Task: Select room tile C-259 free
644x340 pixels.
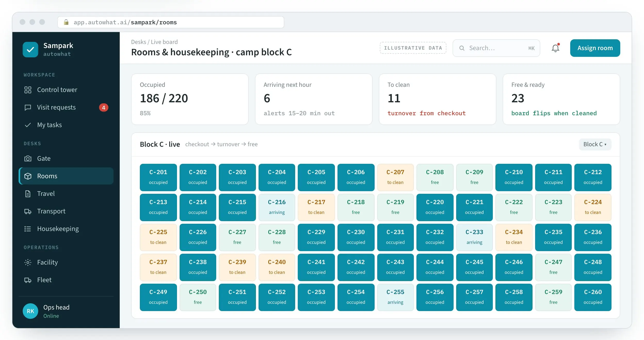Action: [553, 297]
